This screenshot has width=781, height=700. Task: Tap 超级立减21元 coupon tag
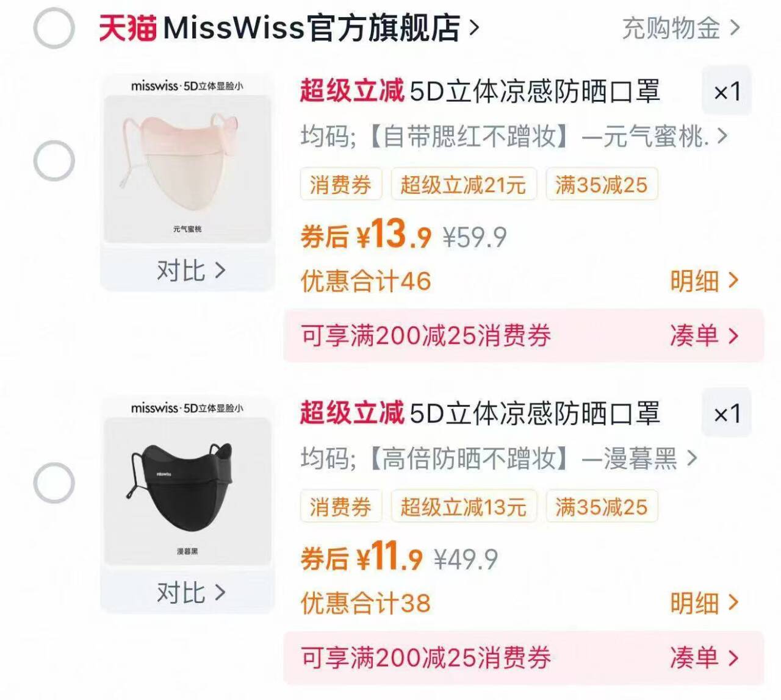click(463, 184)
